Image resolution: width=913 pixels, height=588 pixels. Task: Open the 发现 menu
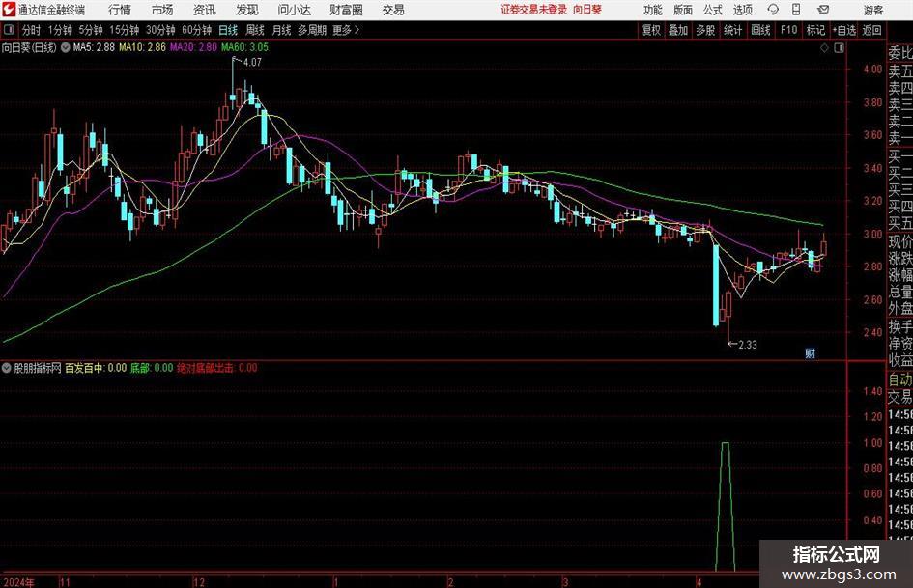pyautogui.click(x=247, y=10)
